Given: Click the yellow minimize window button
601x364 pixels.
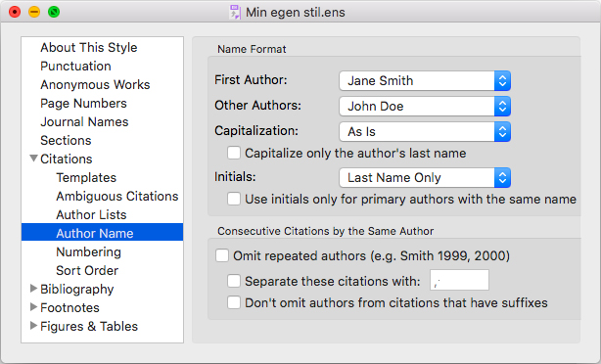Looking at the screenshot, I should pyautogui.click(x=34, y=12).
